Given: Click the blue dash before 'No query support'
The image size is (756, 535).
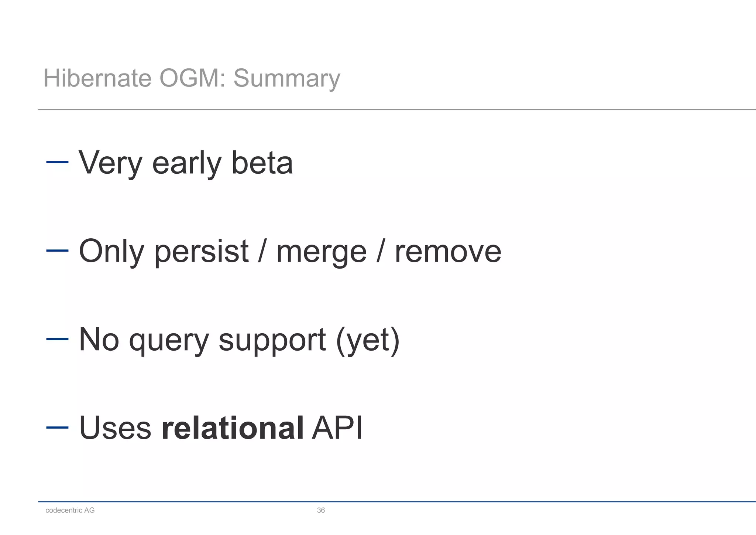Looking at the screenshot, I should 57,339.
